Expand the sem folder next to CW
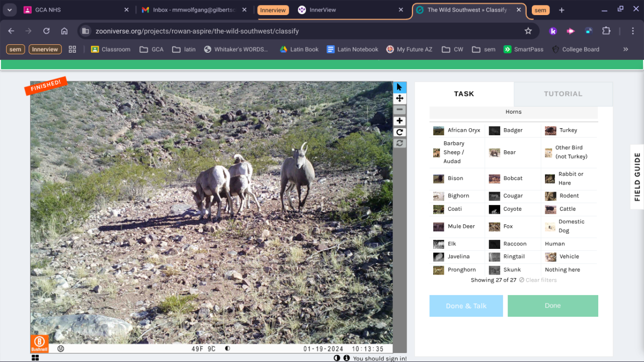The width and height of the screenshot is (644, 362). [x=484, y=49]
